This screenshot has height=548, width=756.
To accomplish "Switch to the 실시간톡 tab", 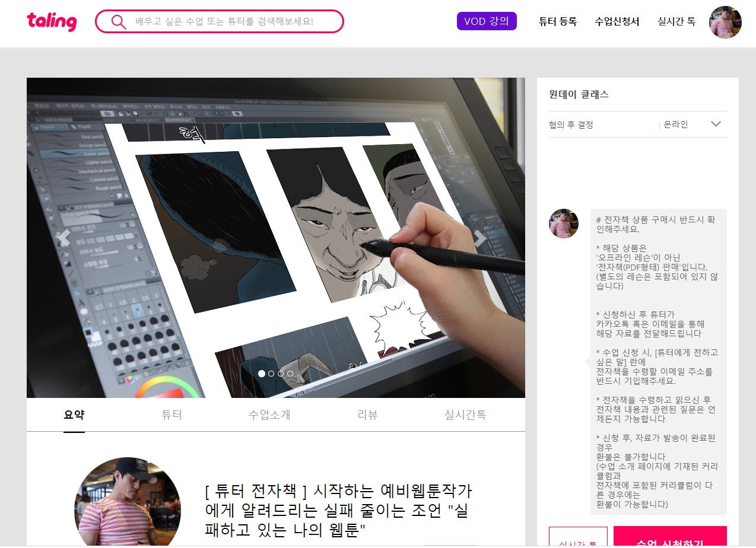I will 465,415.
